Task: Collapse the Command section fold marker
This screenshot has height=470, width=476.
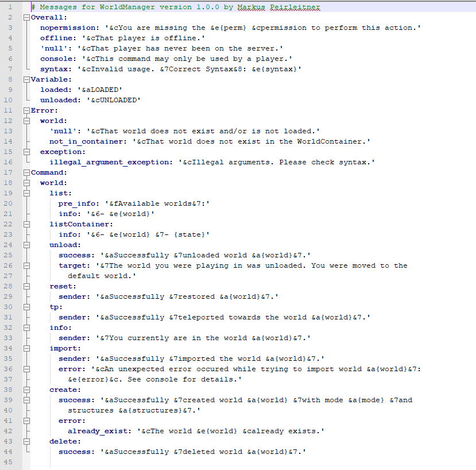Action: click(27, 172)
